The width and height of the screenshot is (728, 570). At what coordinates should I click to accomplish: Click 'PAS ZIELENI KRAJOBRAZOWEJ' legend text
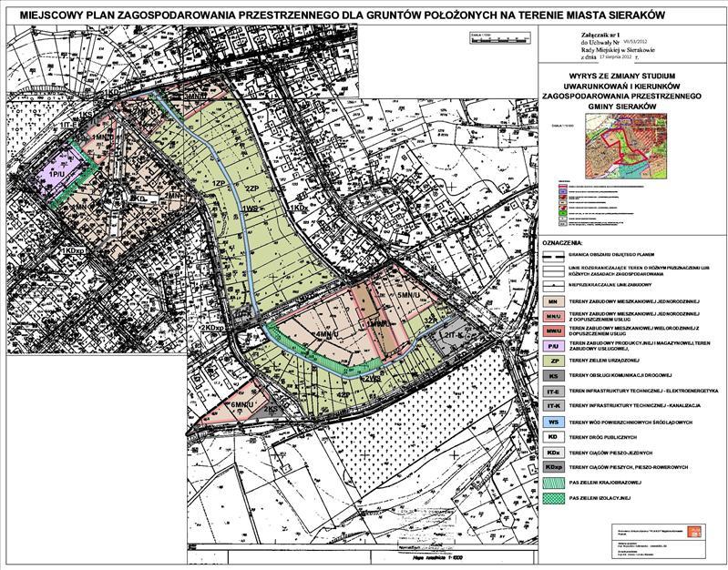click(605, 483)
